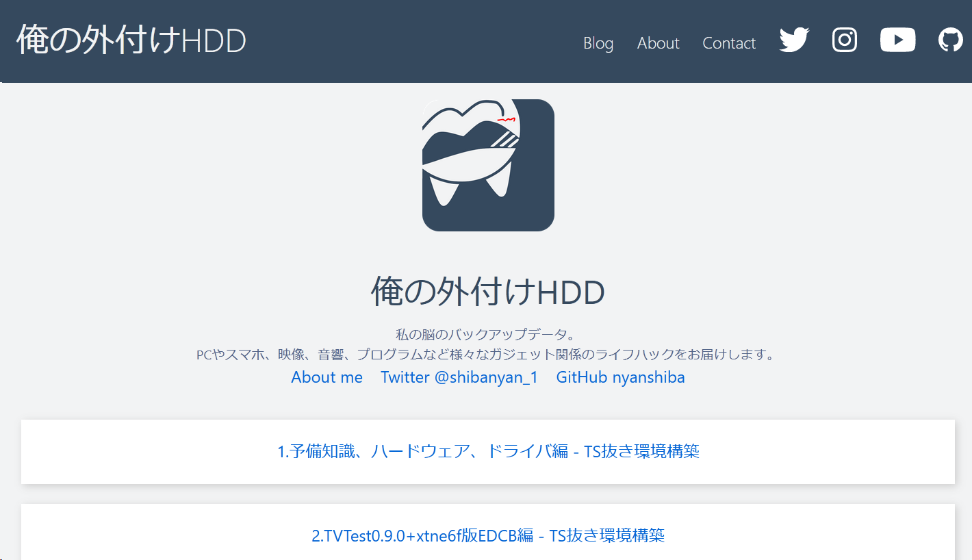Image resolution: width=972 pixels, height=560 pixels.
Task: Click inside the dark navigation bar
Action: pos(411,41)
